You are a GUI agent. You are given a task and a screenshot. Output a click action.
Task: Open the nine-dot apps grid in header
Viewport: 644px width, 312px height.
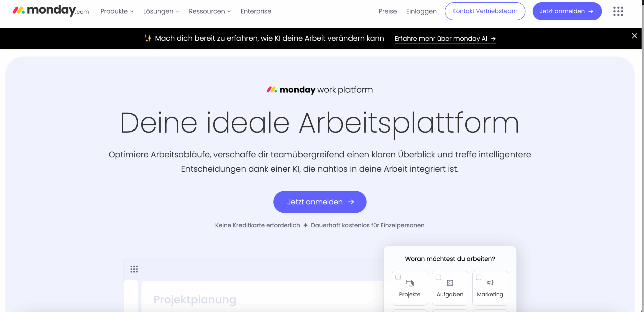[x=618, y=11]
